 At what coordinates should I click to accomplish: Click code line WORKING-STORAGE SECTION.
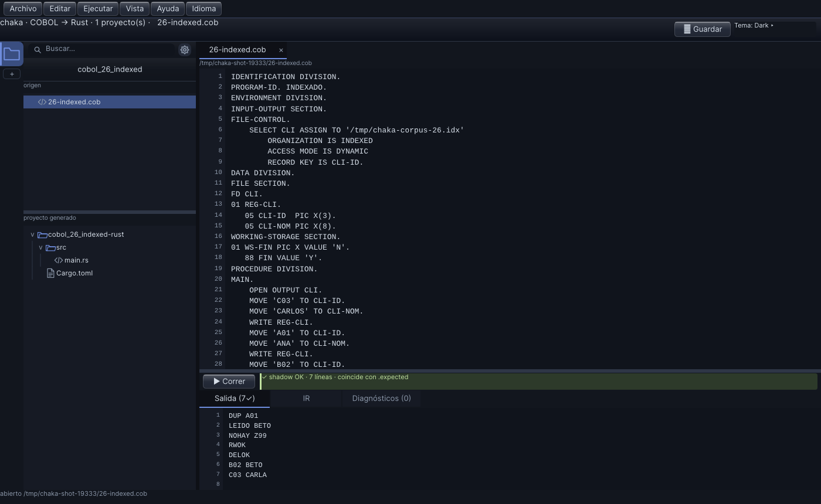[286, 237]
